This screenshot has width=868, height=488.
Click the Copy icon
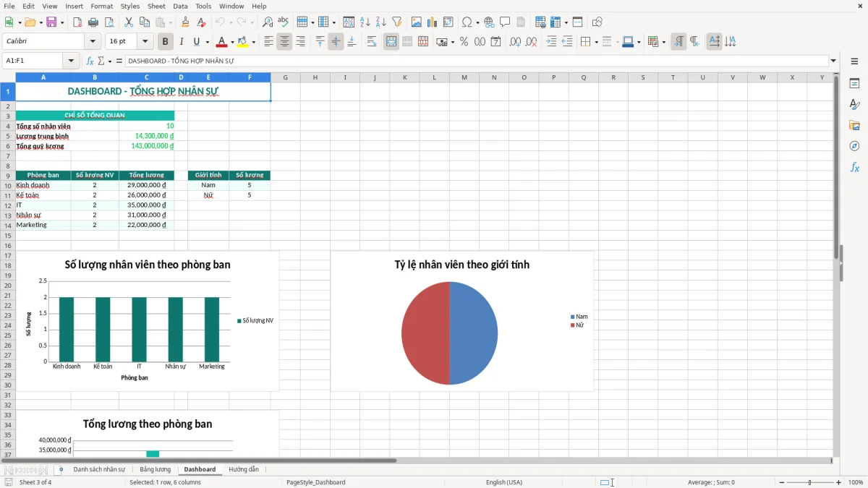(x=144, y=22)
